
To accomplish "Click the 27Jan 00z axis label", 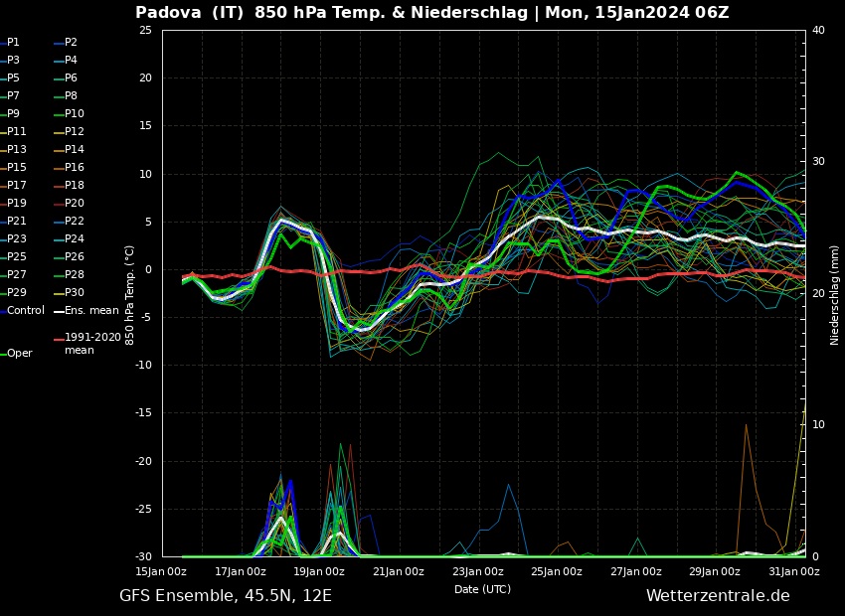I will coord(636,571).
